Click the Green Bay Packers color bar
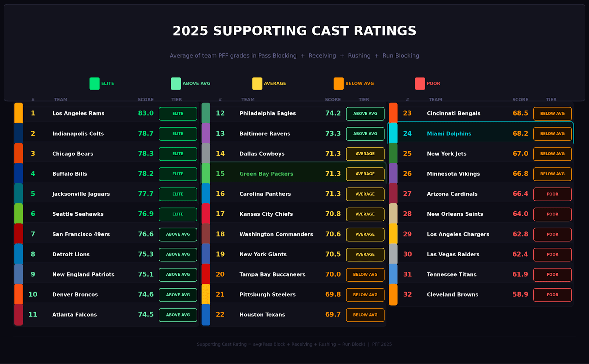Viewport: 589px width, 364px height. tap(206, 174)
